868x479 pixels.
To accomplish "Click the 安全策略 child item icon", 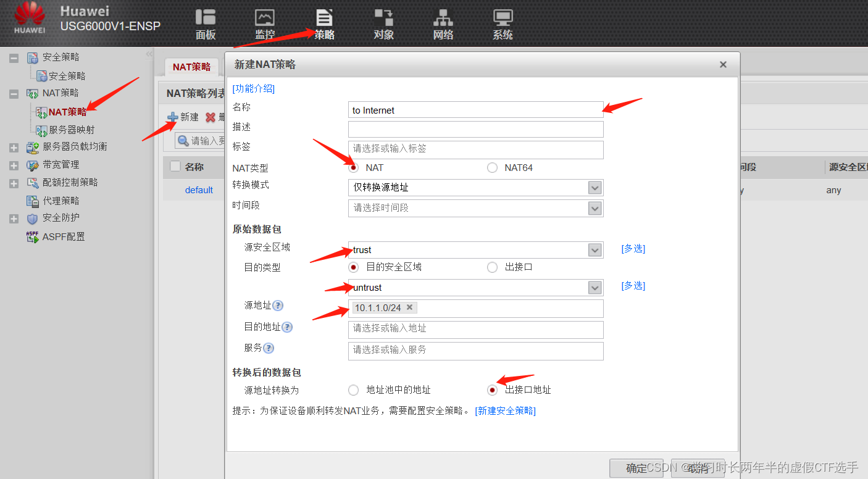I will [42, 76].
